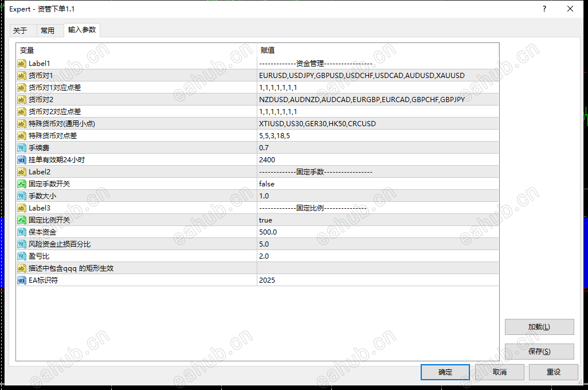Image resolution: width=588 pixels, height=390 pixels.
Task: Click the help question mark button
Action: pos(544,9)
